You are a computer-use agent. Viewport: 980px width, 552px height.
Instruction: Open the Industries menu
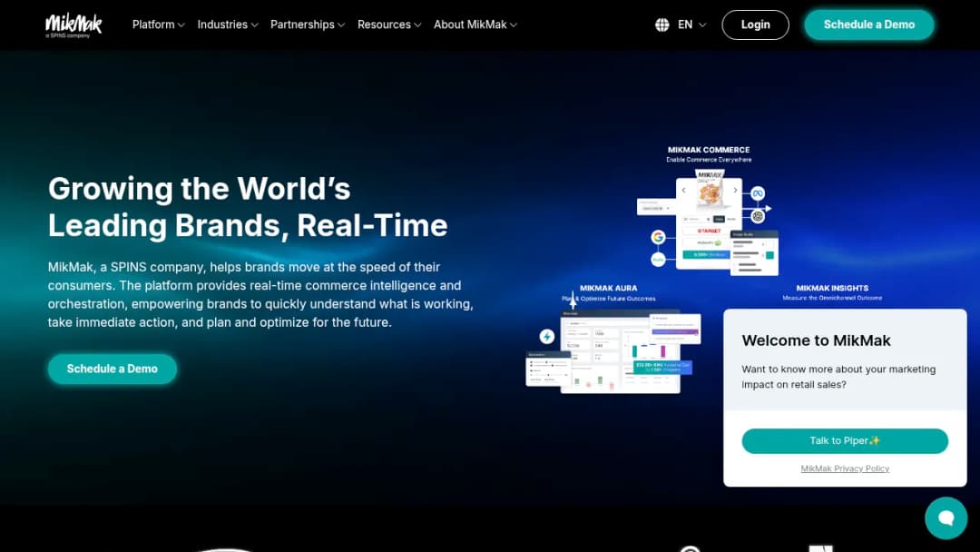click(228, 25)
